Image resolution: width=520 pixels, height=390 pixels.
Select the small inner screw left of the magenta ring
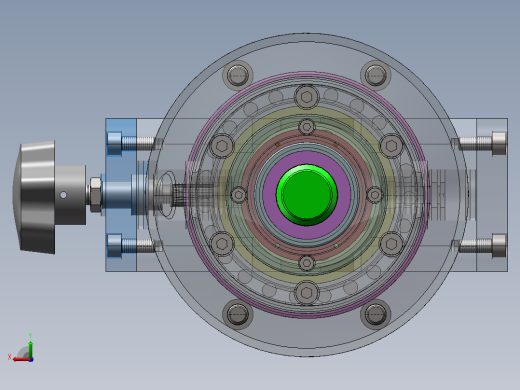click(239, 195)
